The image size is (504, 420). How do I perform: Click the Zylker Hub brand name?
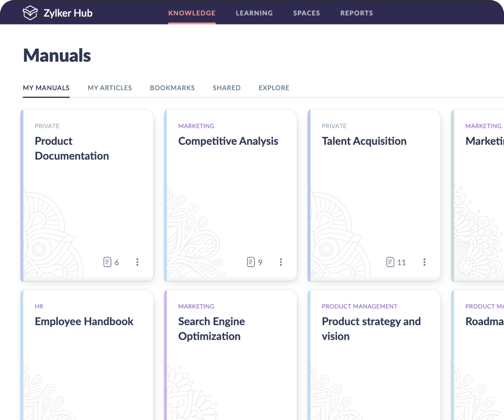pyautogui.click(x=68, y=13)
